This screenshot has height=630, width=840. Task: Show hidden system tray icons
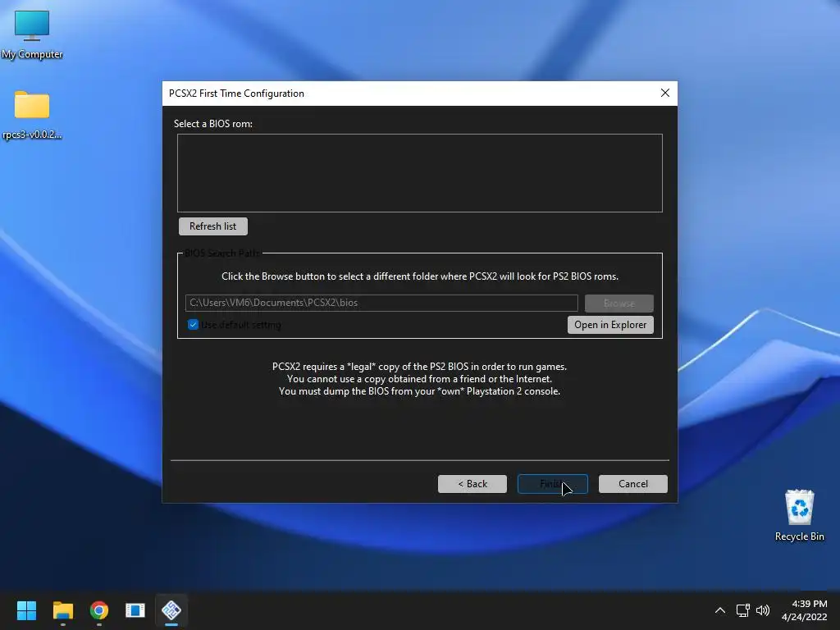720,610
